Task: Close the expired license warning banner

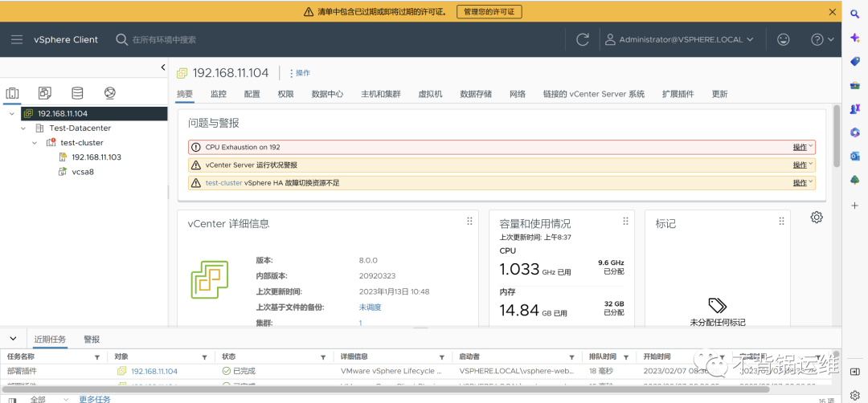Action: (x=832, y=11)
